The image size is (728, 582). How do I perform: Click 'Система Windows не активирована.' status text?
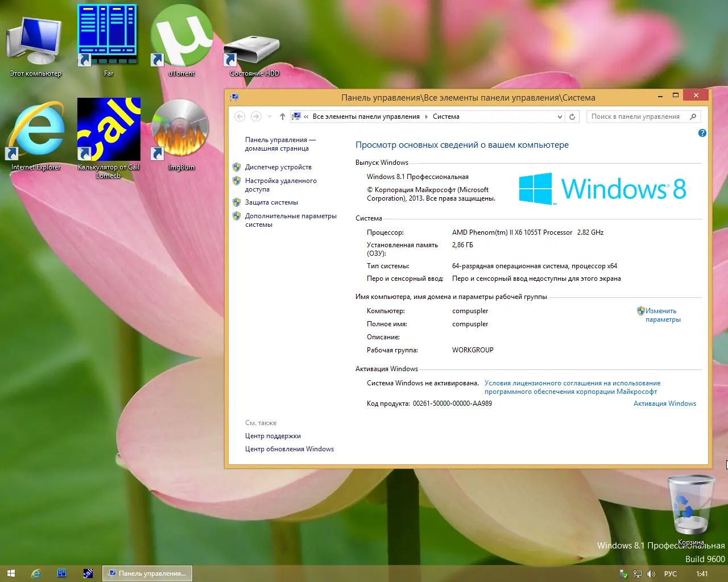coord(423,383)
